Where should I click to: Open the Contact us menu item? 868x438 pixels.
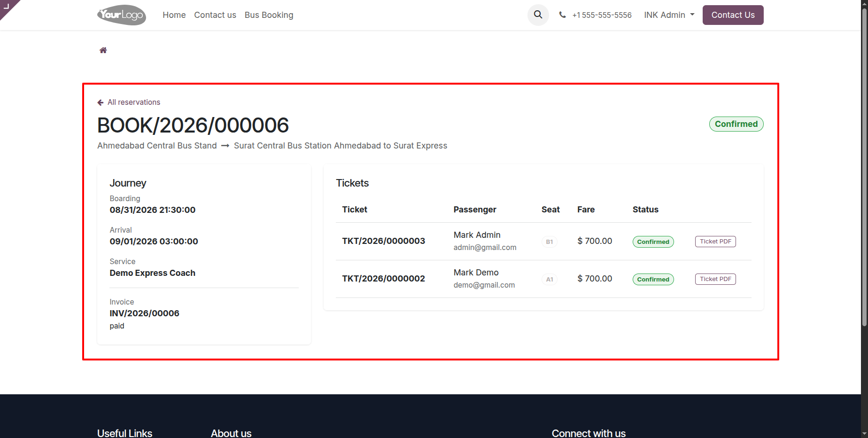click(x=215, y=15)
